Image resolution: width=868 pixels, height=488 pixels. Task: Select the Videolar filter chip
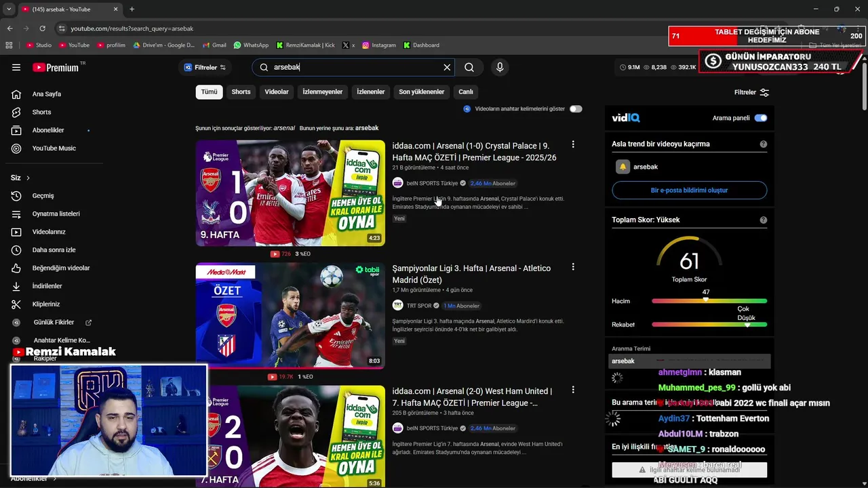click(277, 91)
